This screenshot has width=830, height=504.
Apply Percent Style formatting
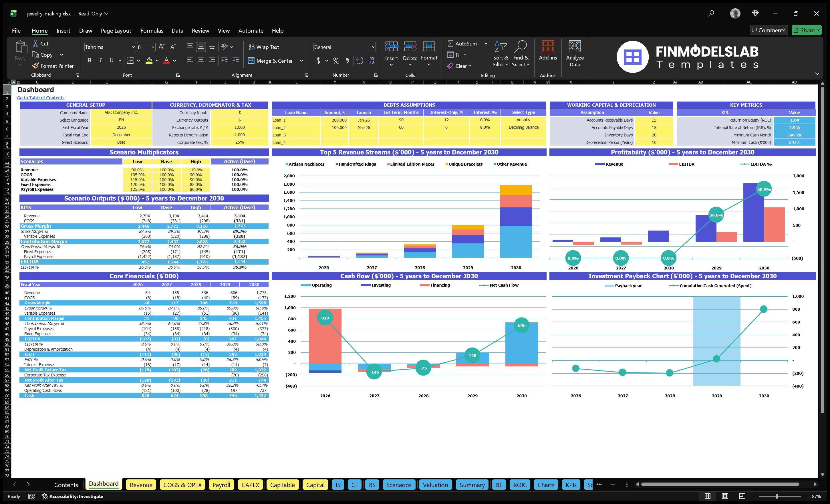335,61
